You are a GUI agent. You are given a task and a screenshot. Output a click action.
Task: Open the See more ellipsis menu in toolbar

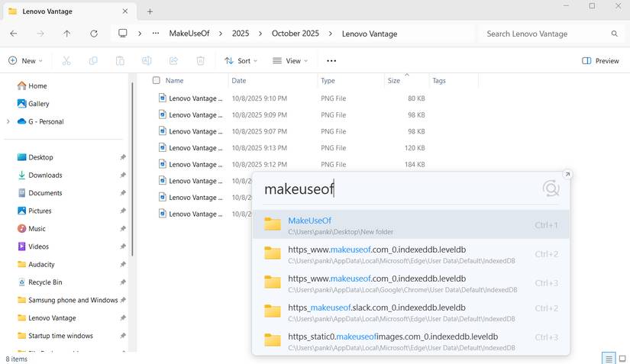(331, 60)
